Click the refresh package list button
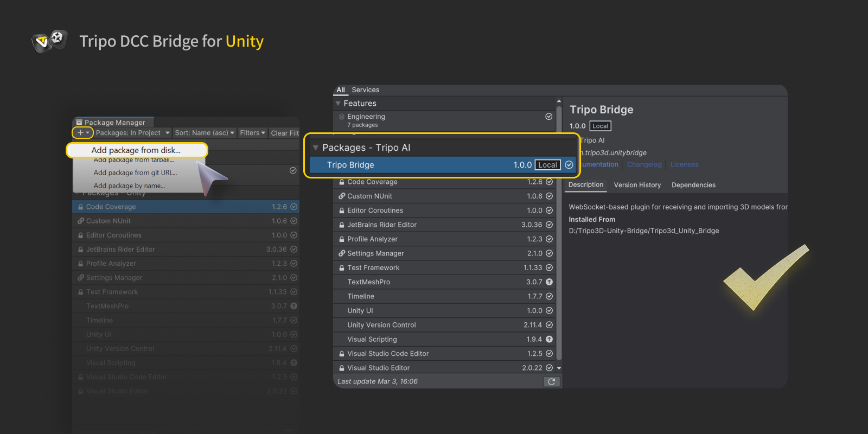The height and width of the screenshot is (434, 868). coord(551,382)
